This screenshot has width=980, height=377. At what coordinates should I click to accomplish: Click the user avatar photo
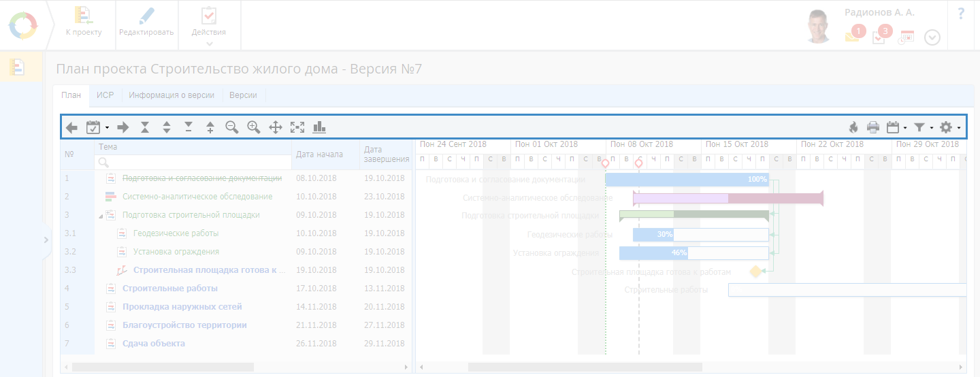pos(819,26)
